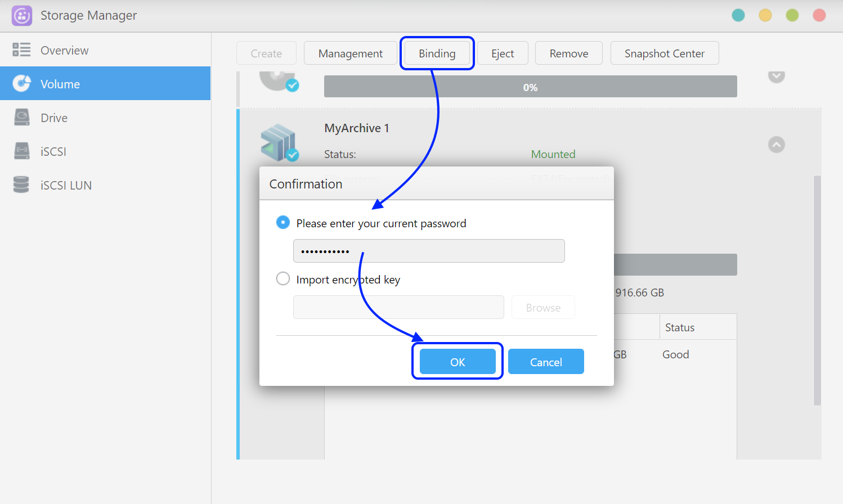Open the Management toolbar button
The width and height of the screenshot is (843, 504).
[x=350, y=53]
